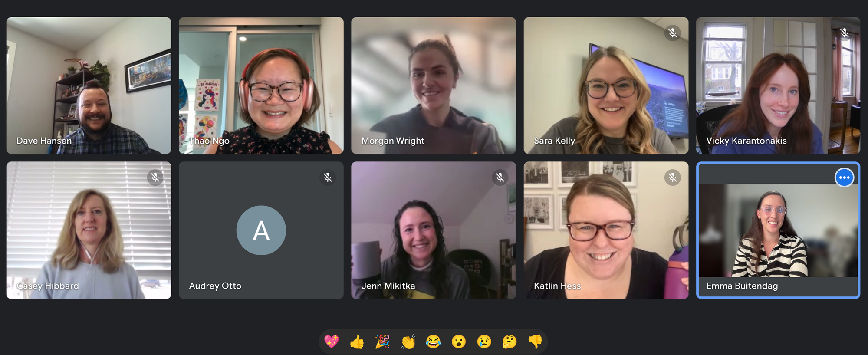Select Thao Ngo's video tile
This screenshot has height=355, width=868.
(261, 85)
